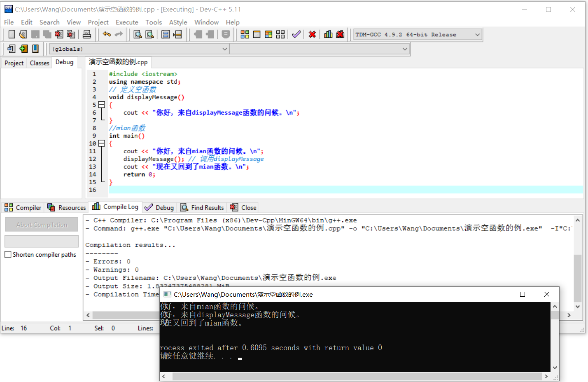The width and height of the screenshot is (588, 382).
Task: Click the Compile icon with colored squares
Action: (245, 35)
